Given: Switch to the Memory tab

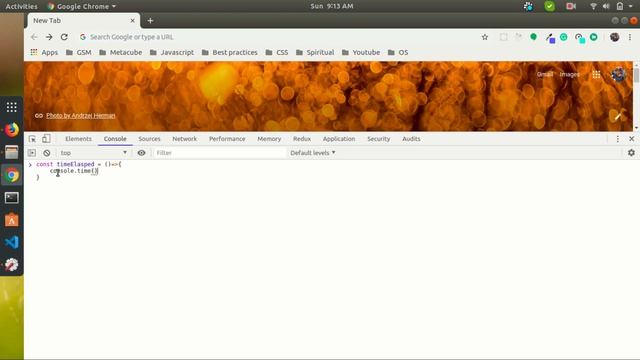Looking at the screenshot, I should (x=269, y=139).
